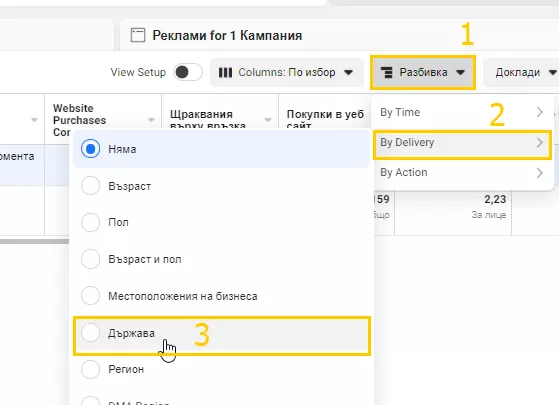The image size is (559, 405).
Task: Select the Възраст и пол radio option
Action: tap(91, 259)
